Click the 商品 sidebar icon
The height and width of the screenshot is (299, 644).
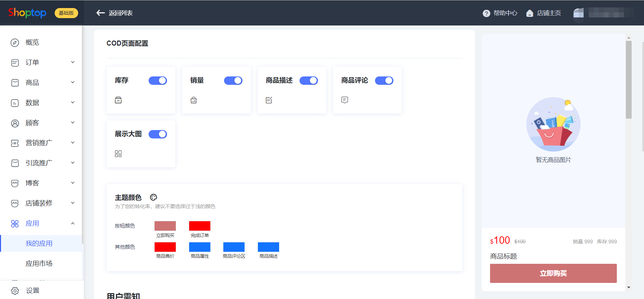point(15,83)
